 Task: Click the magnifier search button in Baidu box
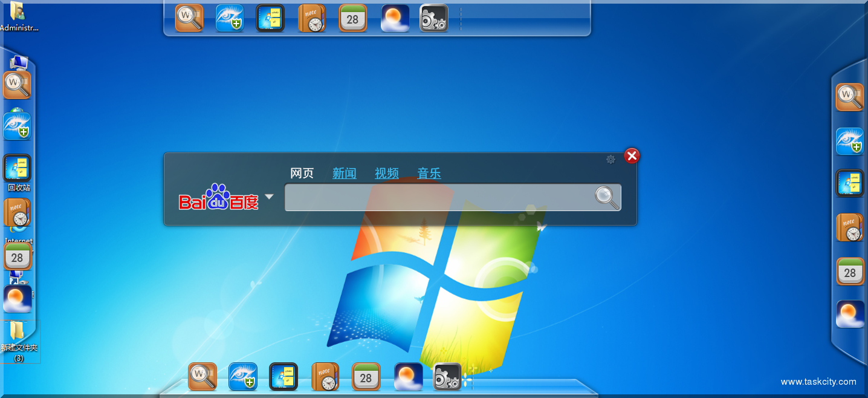click(x=606, y=197)
